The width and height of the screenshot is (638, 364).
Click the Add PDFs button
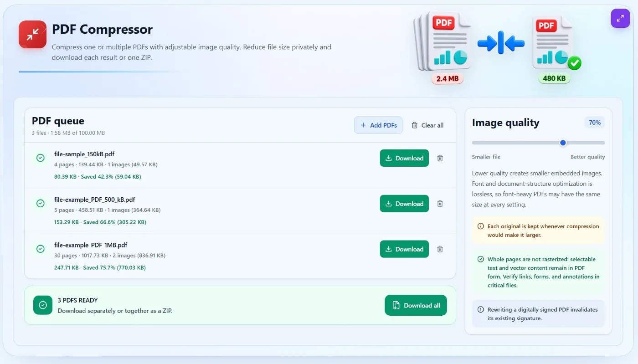(378, 125)
